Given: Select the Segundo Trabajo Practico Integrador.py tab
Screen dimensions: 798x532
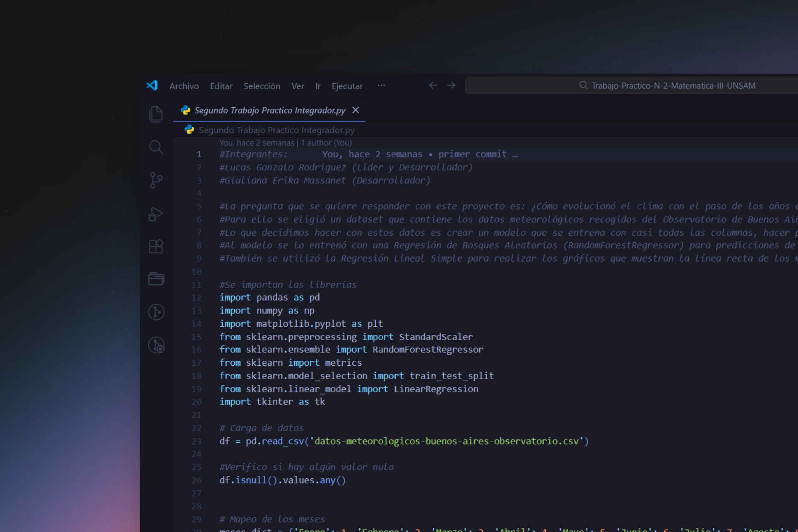Looking at the screenshot, I should (x=269, y=111).
